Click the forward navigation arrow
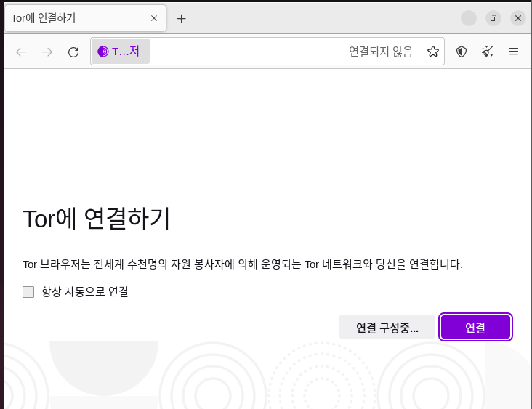Viewport: 532px width, 409px height. point(47,52)
